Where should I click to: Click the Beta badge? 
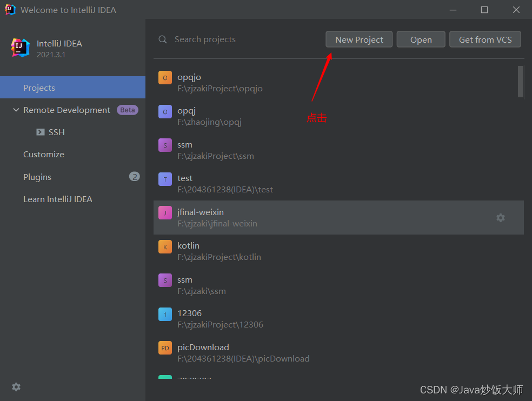[128, 110]
